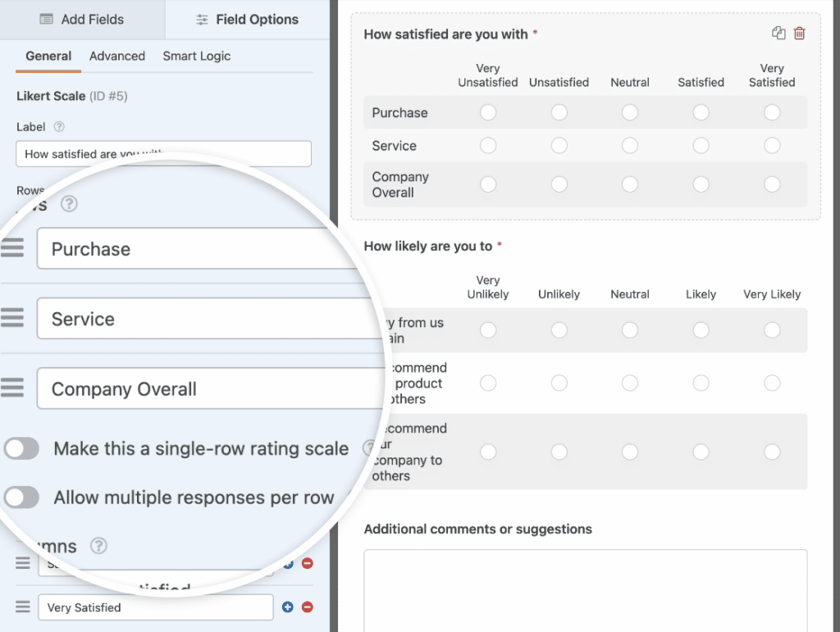Delete the satisfaction question using the trash icon

[x=800, y=33]
